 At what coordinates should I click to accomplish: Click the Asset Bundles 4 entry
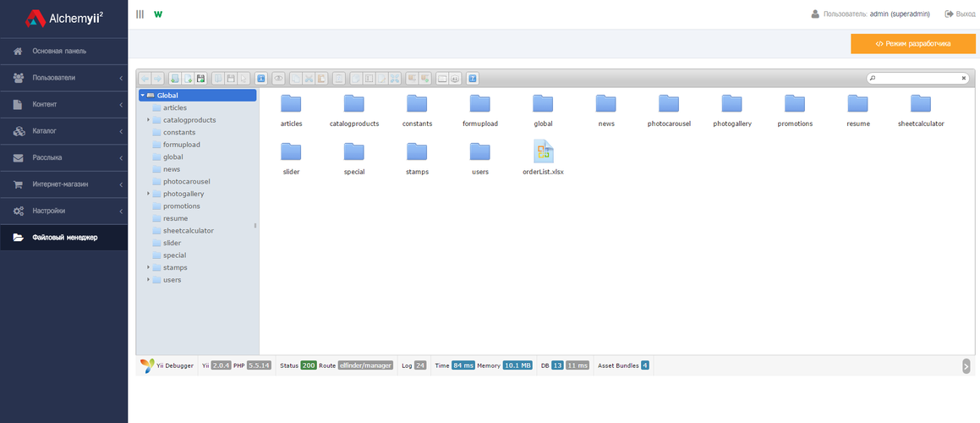coord(623,365)
